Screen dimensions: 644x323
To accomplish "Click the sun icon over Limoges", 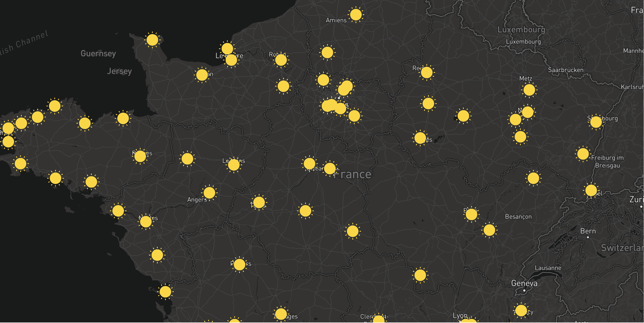I will pyautogui.click(x=281, y=314).
